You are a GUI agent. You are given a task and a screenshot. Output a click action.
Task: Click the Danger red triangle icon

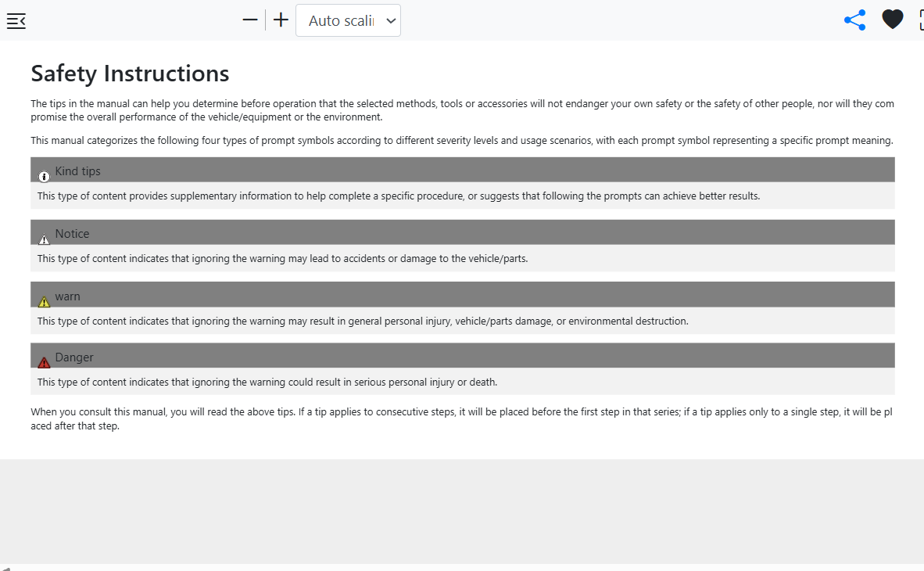(44, 362)
